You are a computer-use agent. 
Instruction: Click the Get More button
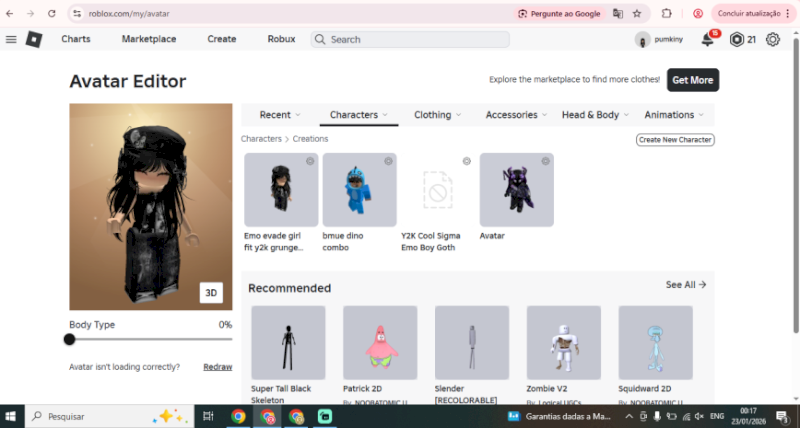click(692, 80)
